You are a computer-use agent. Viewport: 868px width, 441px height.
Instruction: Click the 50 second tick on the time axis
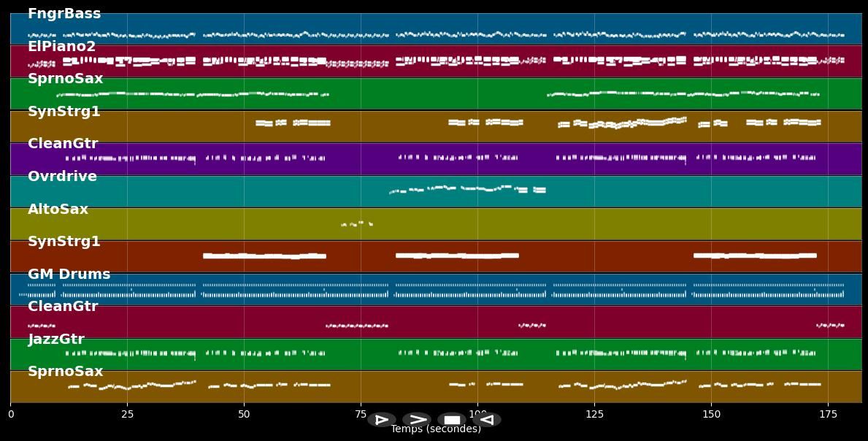click(244, 414)
